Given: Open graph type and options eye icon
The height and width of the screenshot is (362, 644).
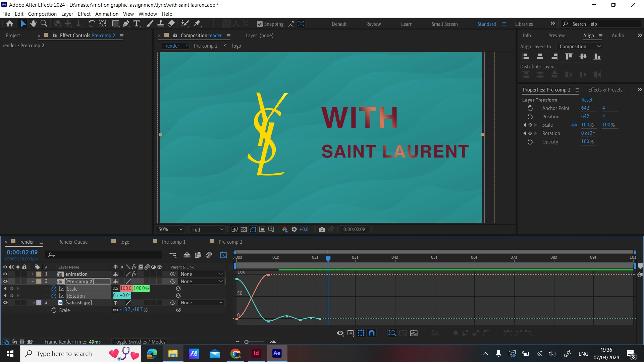Looking at the screenshot, I should (x=340, y=333).
